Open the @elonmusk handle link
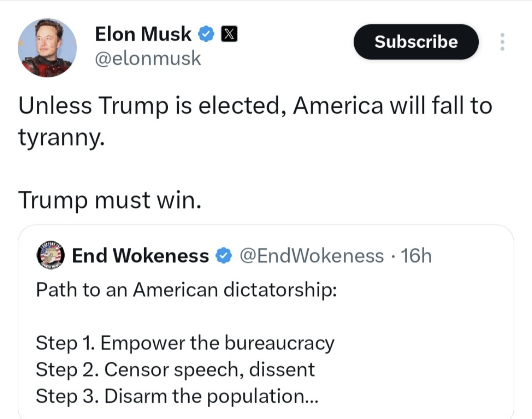The image size is (532, 419). (x=148, y=58)
